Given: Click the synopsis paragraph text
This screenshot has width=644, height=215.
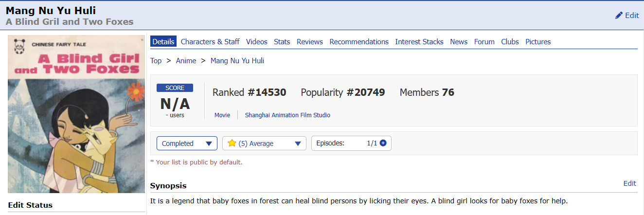Looking at the screenshot, I should [359, 200].
